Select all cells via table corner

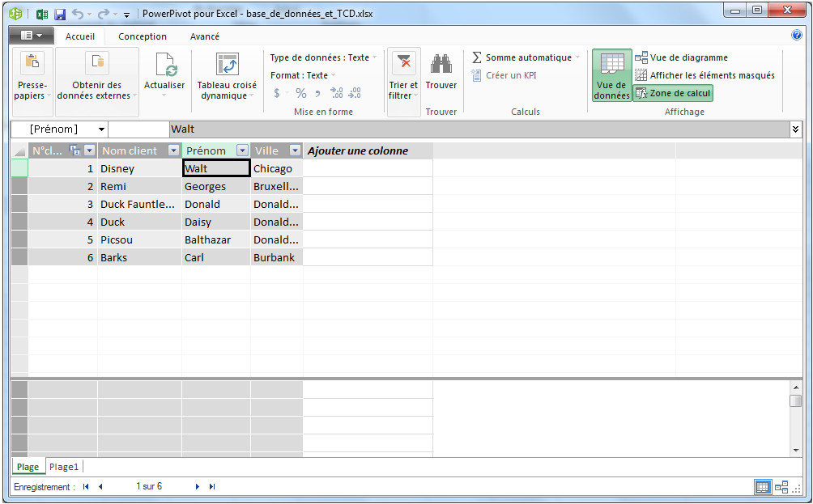[x=19, y=150]
